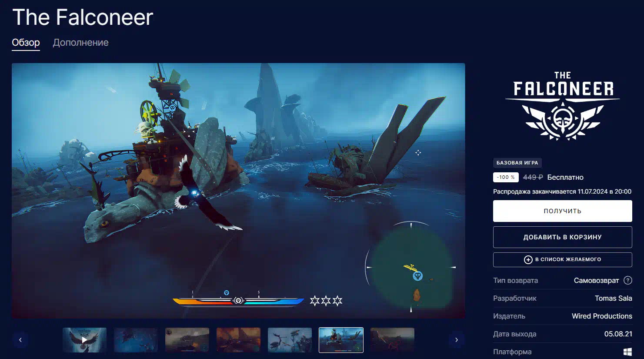The image size is (644, 359).
Task: Click the release date 05.08.21
Action: [618, 334]
